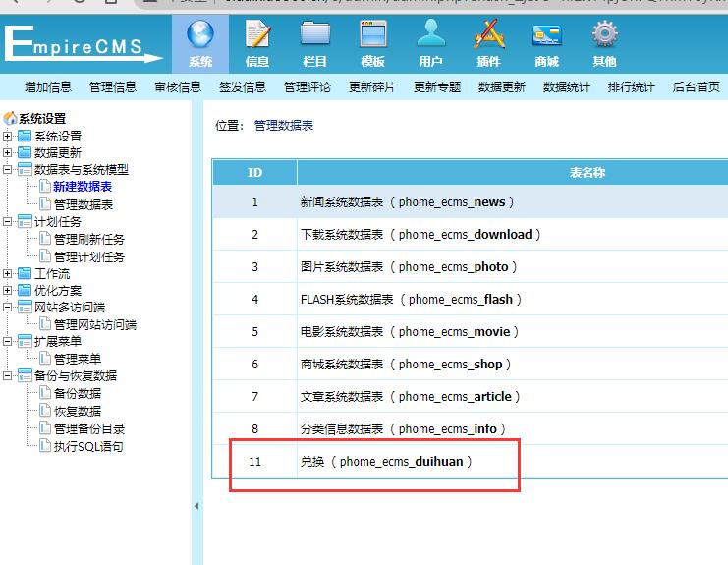
Task: Expand the 工作流 tree node
Action: point(8,273)
